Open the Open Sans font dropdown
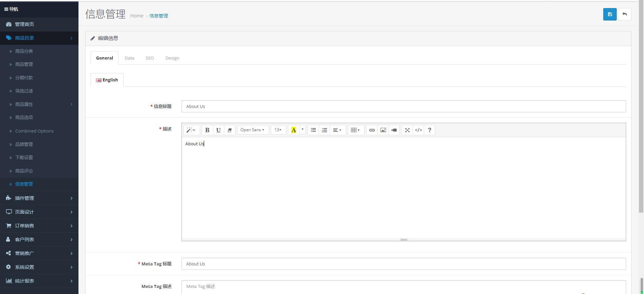The width and height of the screenshot is (644, 294). point(253,130)
